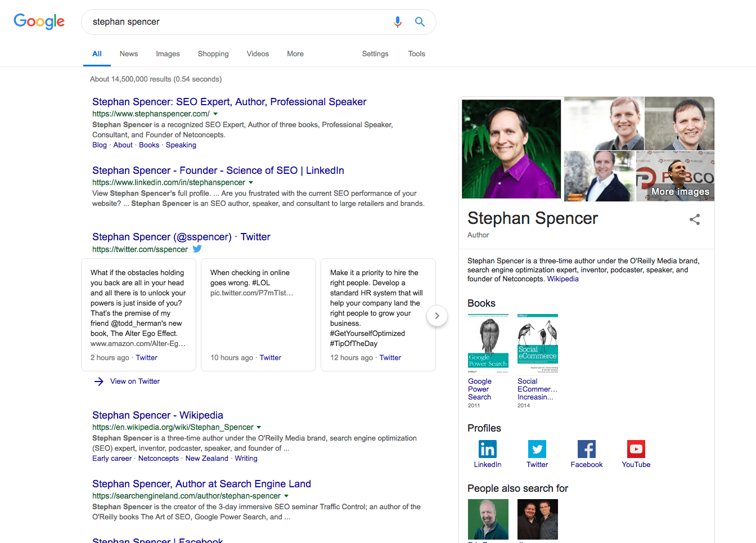Screen dimensions: 756x543
Task: Open first People also search for photo
Action: point(488,519)
